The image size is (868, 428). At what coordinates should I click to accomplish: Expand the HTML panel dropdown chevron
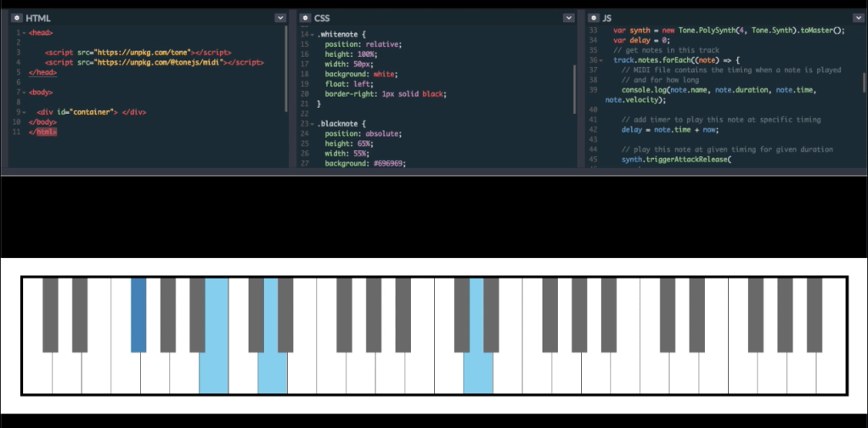point(280,18)
